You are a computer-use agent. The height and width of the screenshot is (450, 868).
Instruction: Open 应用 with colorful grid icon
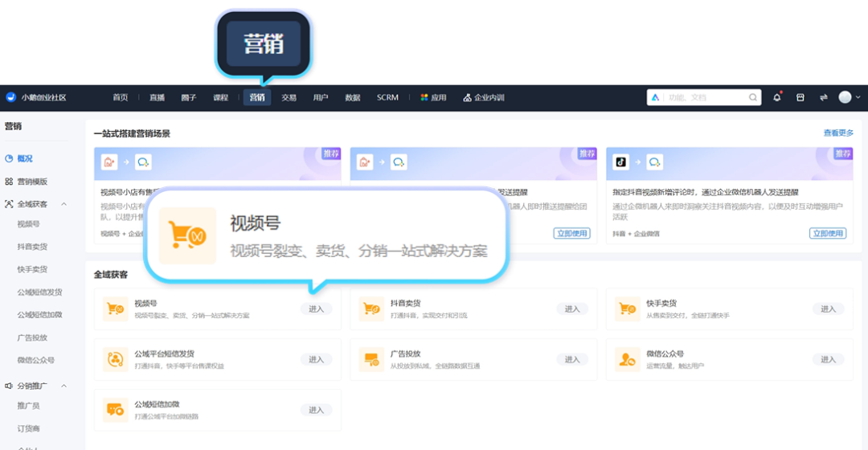pyautogui.click(x=433, y=97)
